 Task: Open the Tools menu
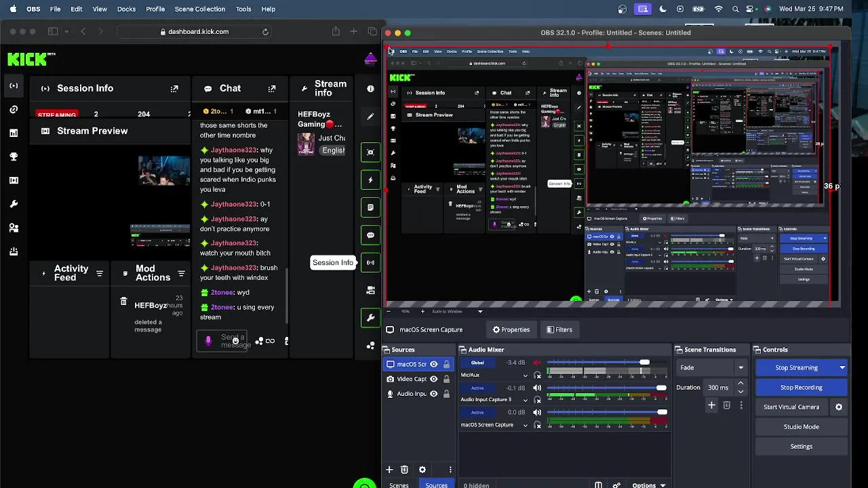coord(243,9)
